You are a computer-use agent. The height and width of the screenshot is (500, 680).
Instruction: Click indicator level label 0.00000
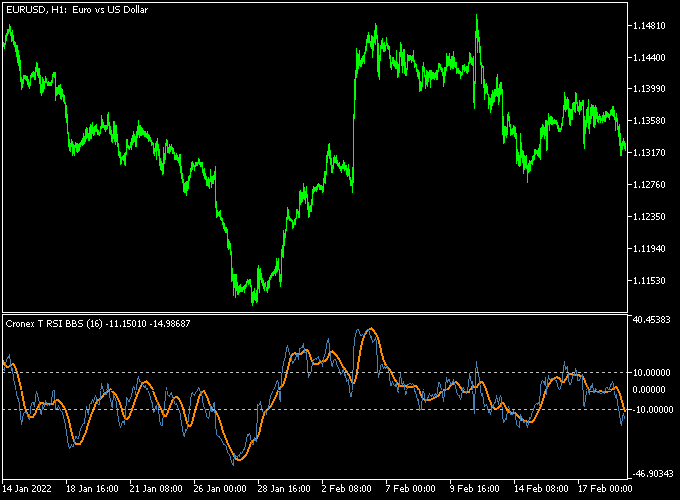click(649, 390)
